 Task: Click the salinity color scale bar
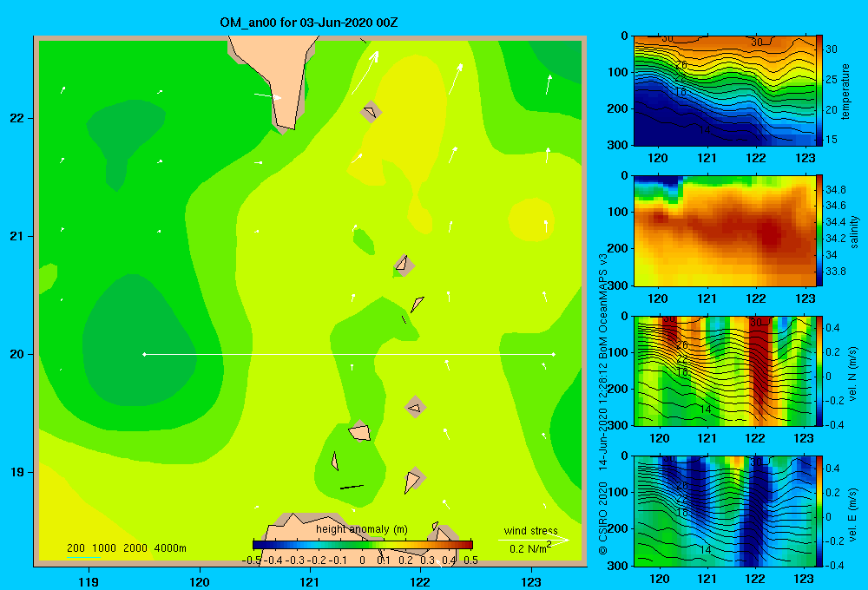click(x=819, y=231)
